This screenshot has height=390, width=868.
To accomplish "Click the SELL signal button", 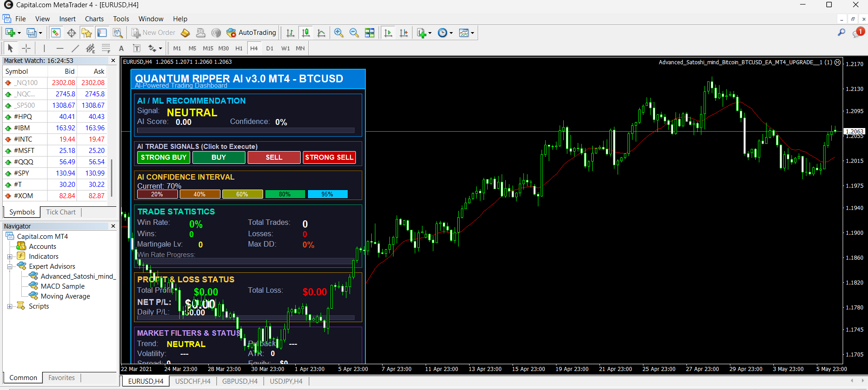I will pos(274,157).
